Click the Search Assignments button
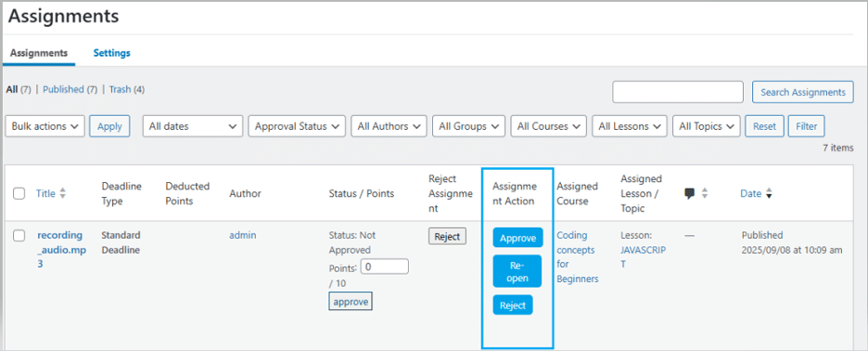 point(803,92)
